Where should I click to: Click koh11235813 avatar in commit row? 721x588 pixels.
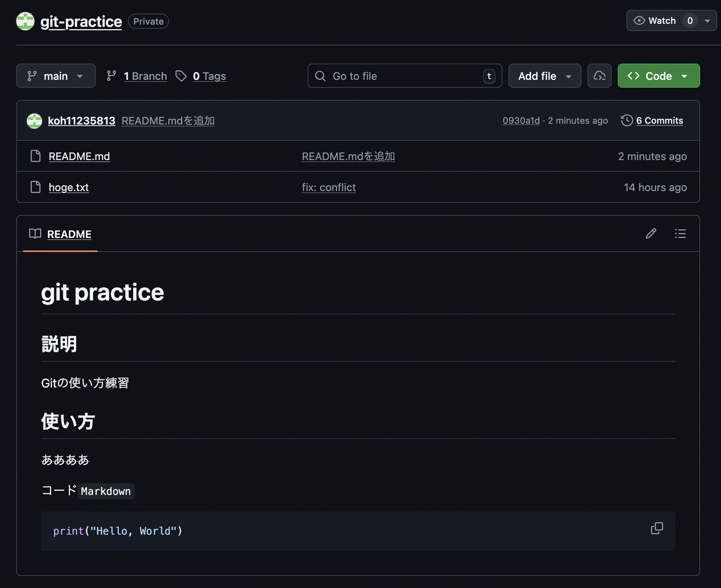pos(34,121)
